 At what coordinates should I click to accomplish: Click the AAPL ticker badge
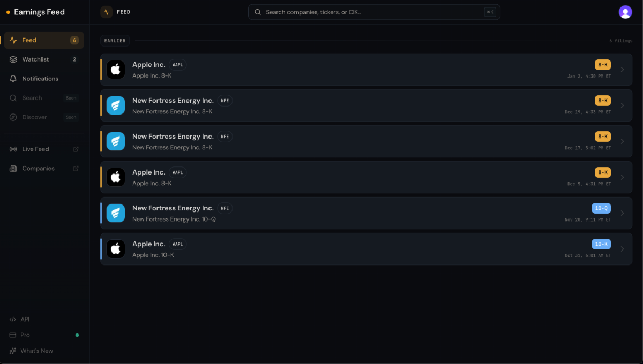point(177,64)
